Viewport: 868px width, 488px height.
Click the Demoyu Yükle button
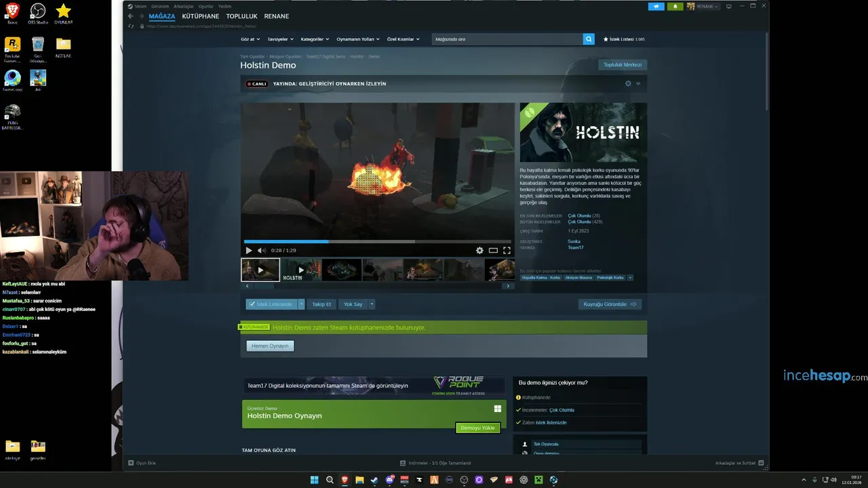pos(478,428)
